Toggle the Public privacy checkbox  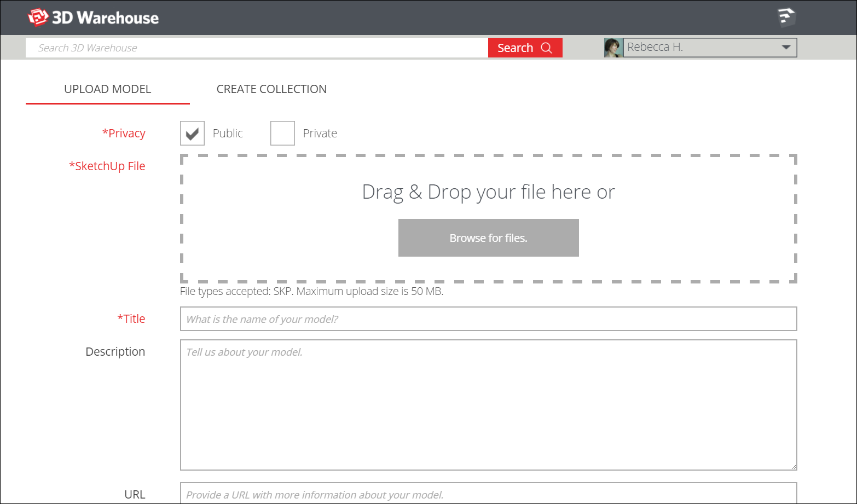(192, 134)
